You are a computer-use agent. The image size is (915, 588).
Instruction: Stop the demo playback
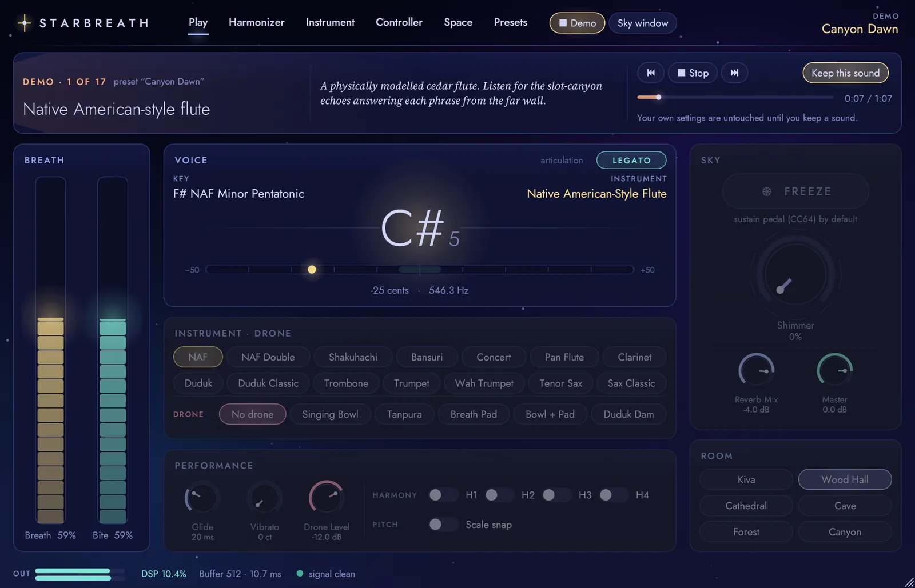click(x=693, y=73)
